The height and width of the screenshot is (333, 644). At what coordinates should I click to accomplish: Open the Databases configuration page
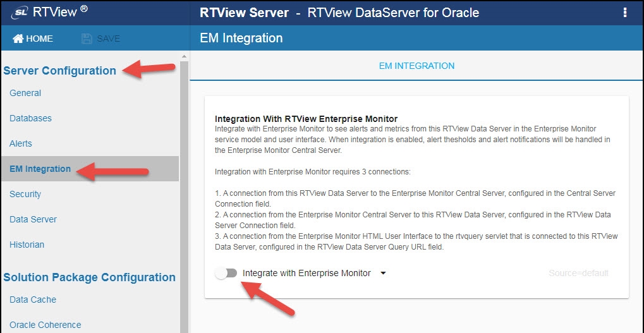[x=30, y=118]
